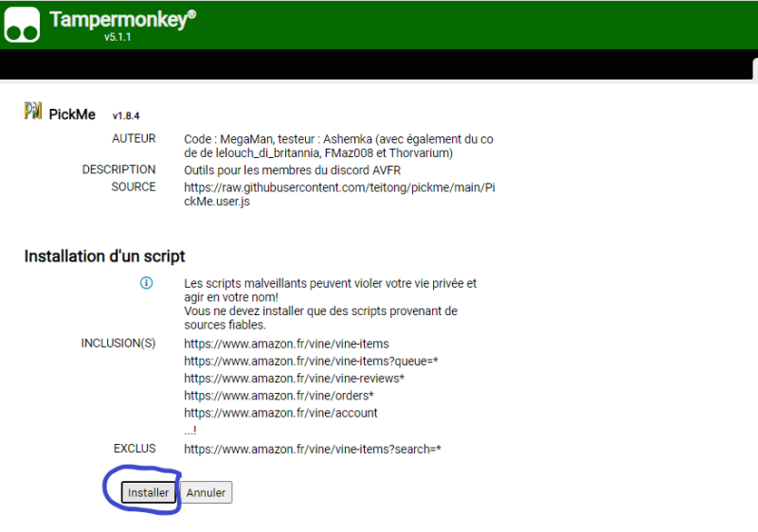
Task: Click the vine/account include URL
Action: 280,414
